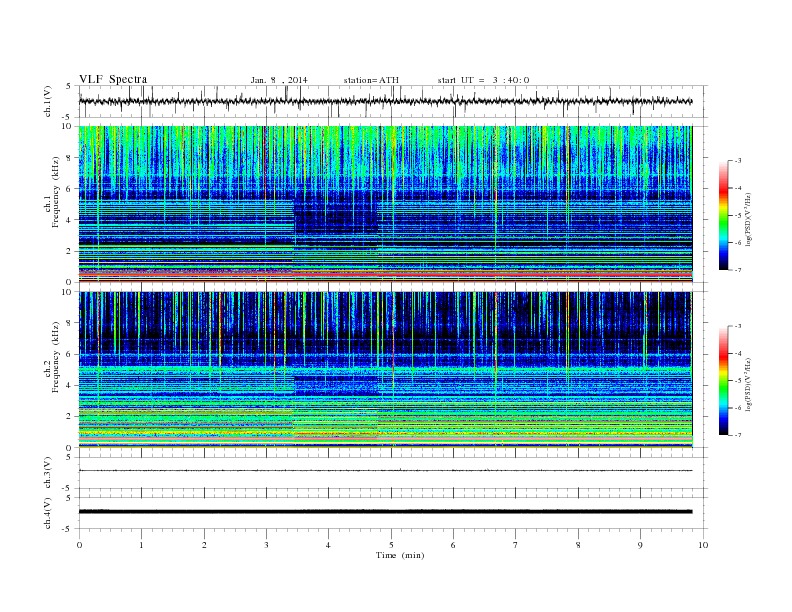The image size is (792, 612).
Task: Click time axis tick label "8"
Action: click(x=578, y=545)
